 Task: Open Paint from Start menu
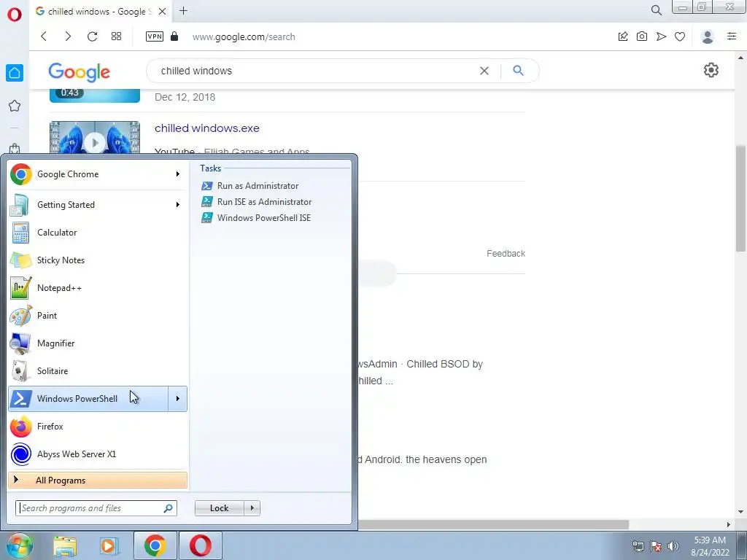pos(98,315)
